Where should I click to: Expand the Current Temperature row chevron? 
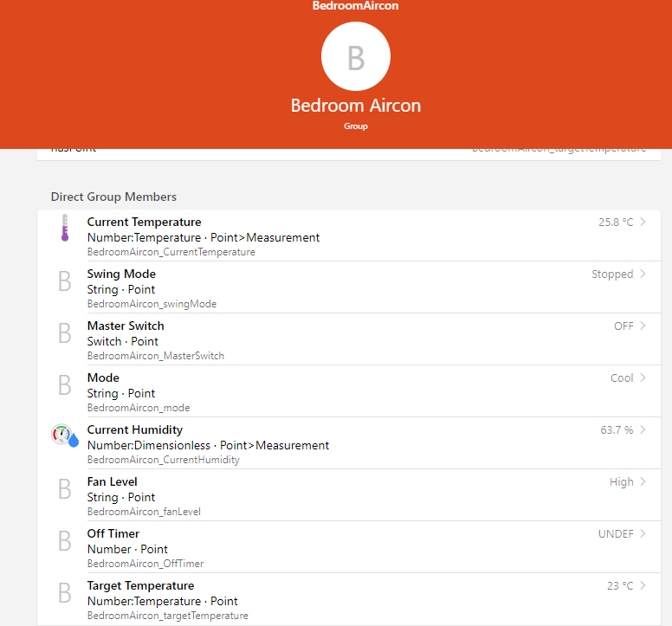point(643,223)
